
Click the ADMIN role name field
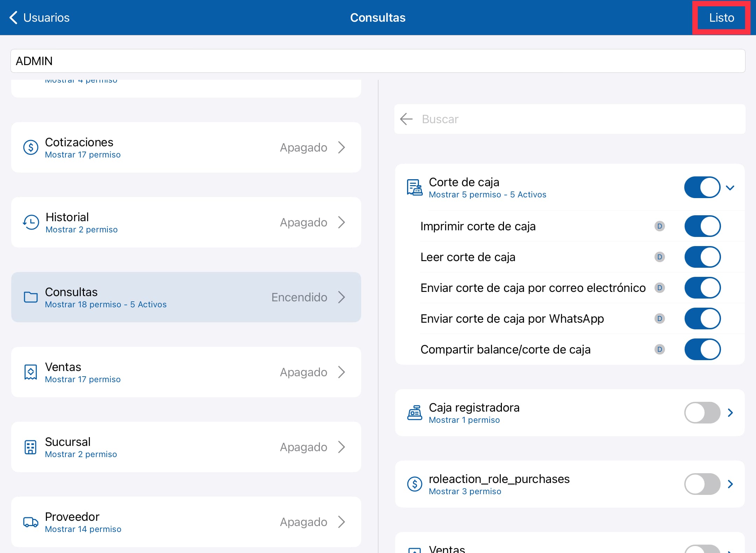(378, 61)
